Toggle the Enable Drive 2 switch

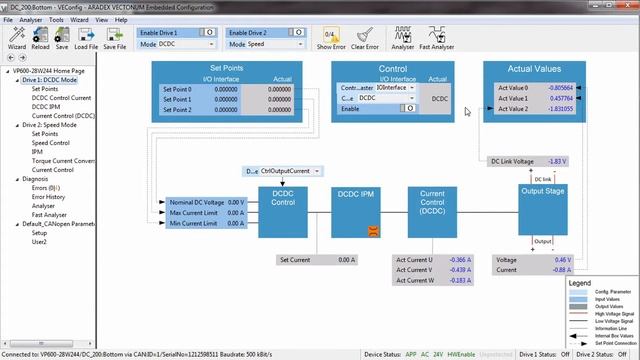click(296, 32)
